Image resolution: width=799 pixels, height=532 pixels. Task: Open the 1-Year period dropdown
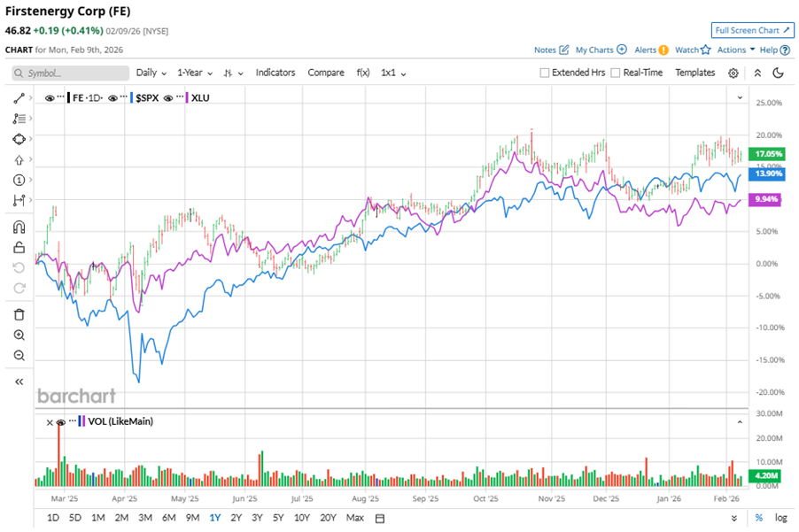[195, 73]
